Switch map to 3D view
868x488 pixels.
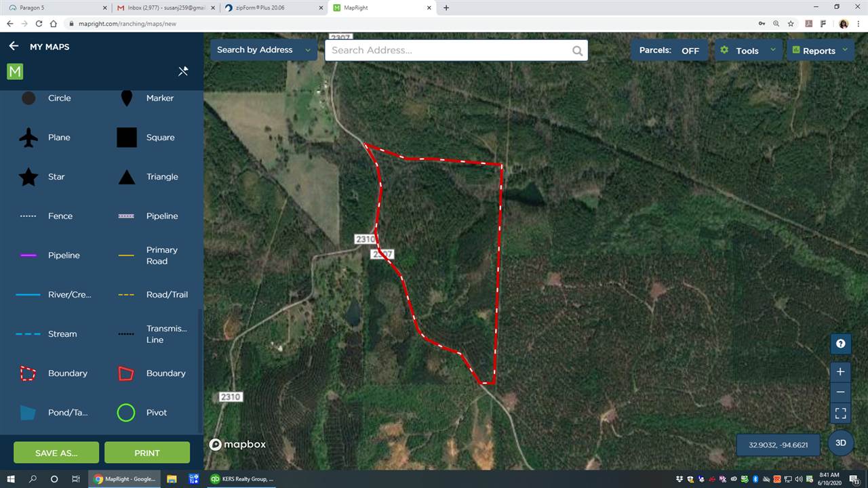841,443
